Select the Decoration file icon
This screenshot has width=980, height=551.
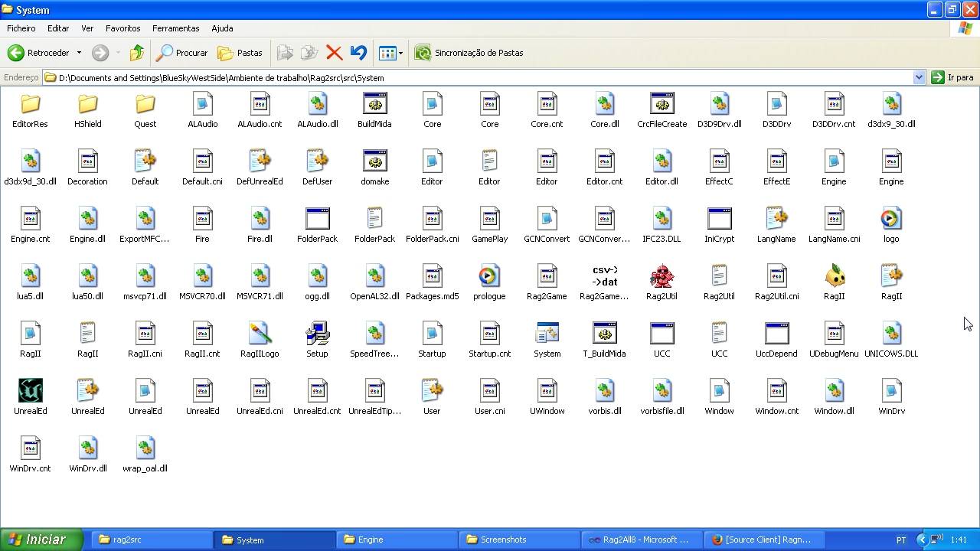pos(87,168)
